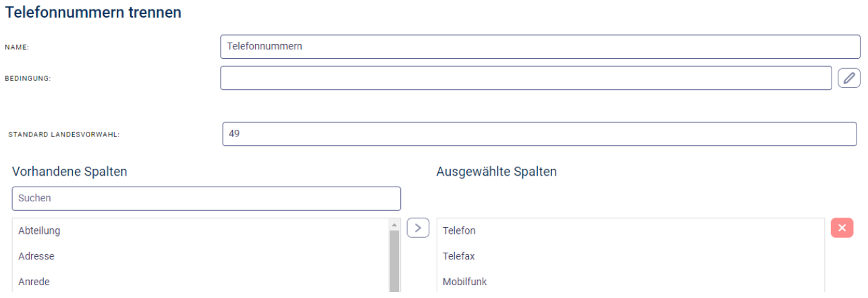Focus the Standard Landesvorwahl field showing 49
Viewport: 868px width, 298px height.
point(539,134)
